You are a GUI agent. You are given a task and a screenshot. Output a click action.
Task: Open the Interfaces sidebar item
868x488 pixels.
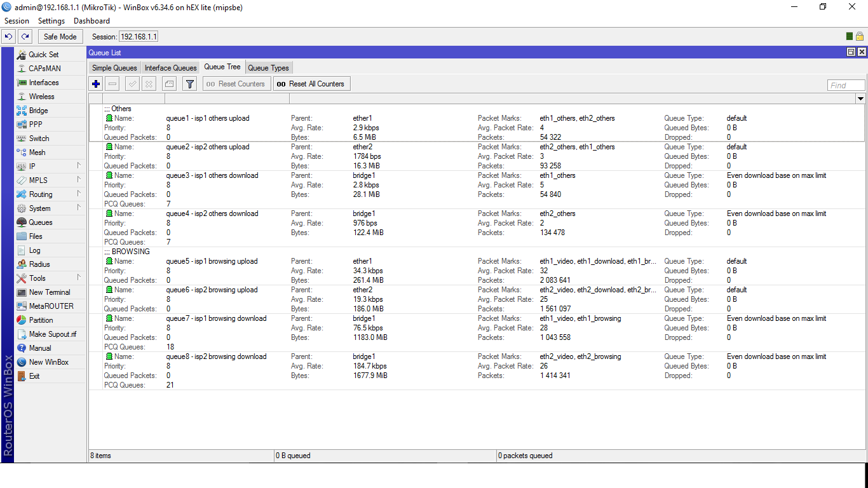pos(43,83)
